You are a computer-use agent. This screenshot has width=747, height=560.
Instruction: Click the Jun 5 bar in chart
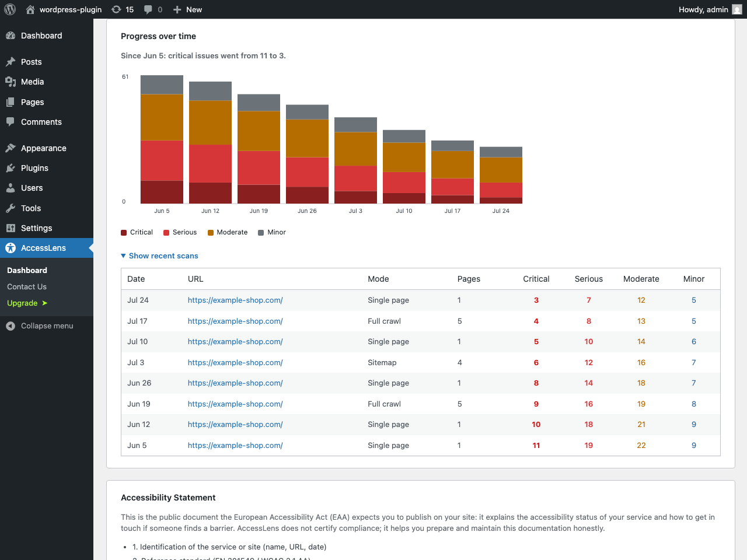tap(162, 139)
